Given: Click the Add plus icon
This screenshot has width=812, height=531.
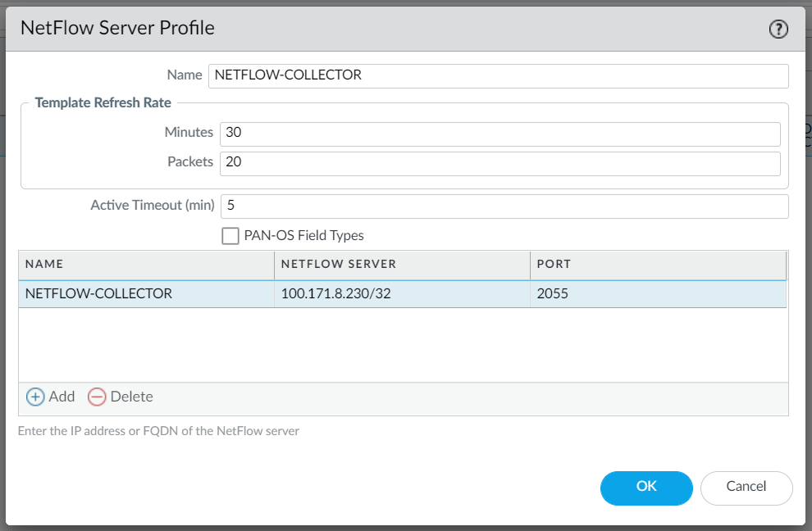Looking at the screenshot, I should (x=36, y=397).
